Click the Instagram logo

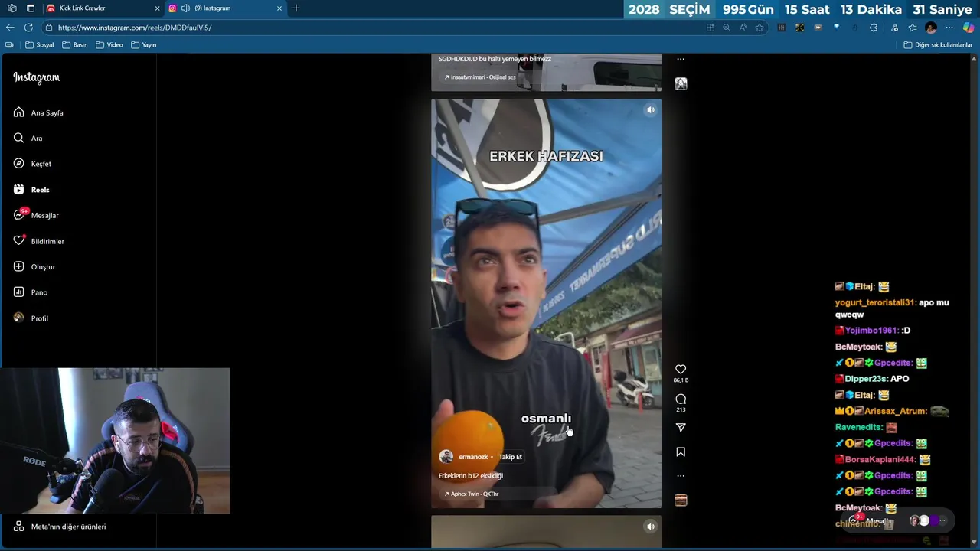click(x=36, y=77)
